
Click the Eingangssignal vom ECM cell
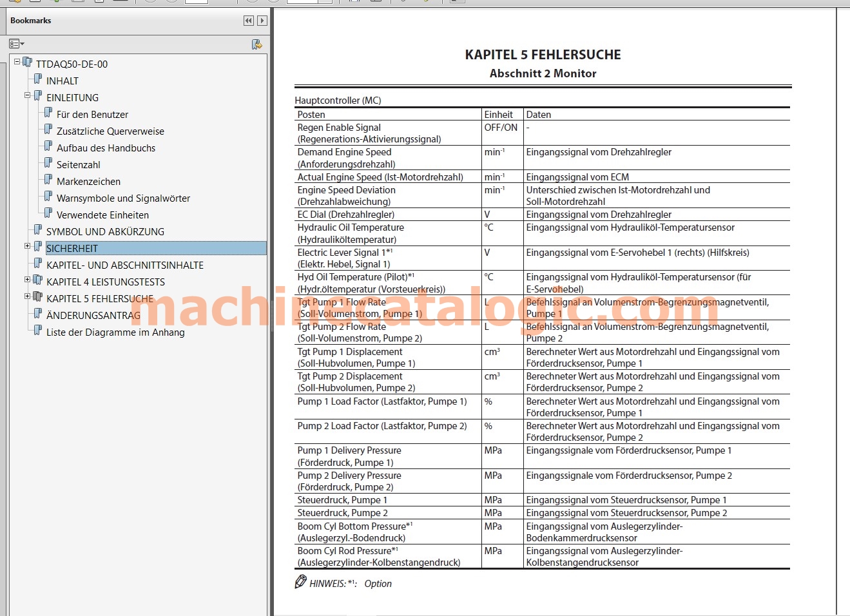tap(657, 177)
